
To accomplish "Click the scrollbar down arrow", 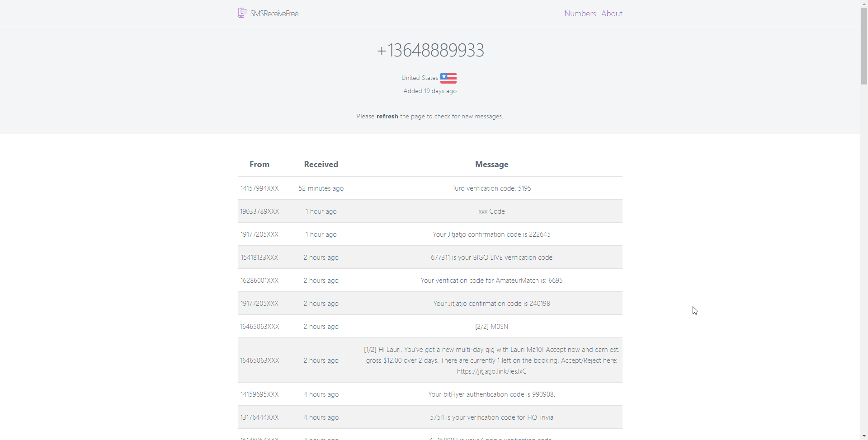I will (864, 436).
